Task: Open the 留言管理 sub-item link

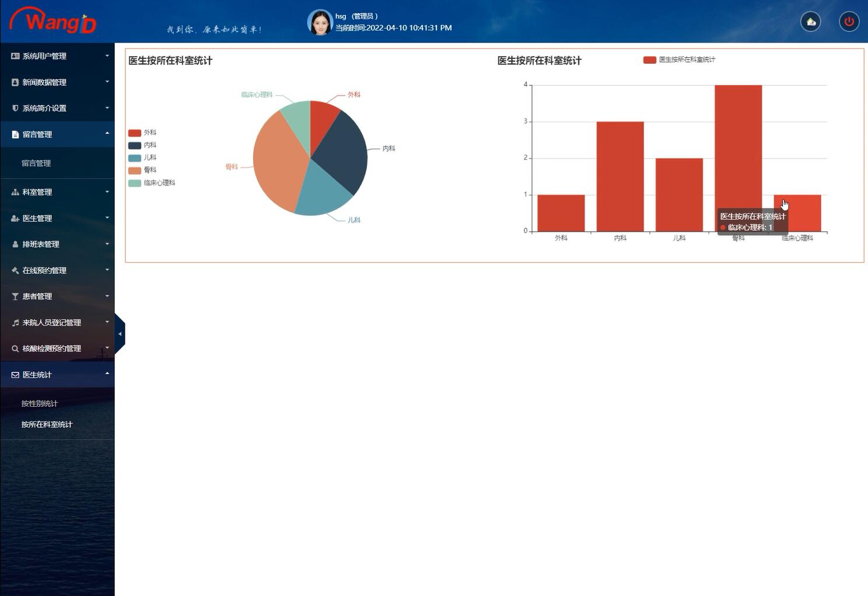Action: coord(36,163)
